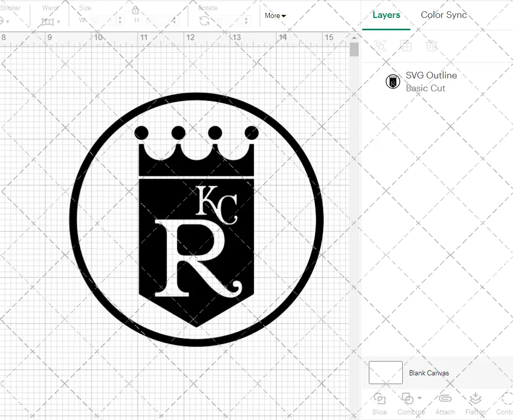Click the Basic Cut operation label
The height and width of the screenshot is (420, 513).
tap(425, 88)
